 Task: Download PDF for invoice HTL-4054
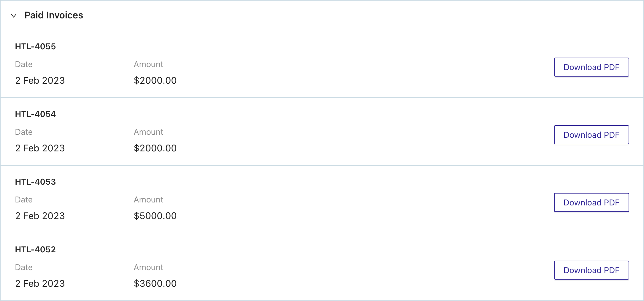[591, 135]
